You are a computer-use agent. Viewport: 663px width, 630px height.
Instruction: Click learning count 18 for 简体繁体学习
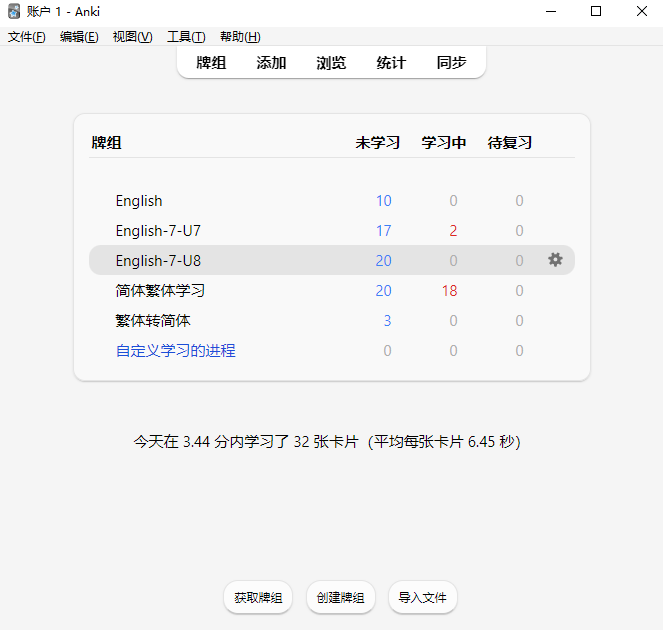tap(449, 290)
